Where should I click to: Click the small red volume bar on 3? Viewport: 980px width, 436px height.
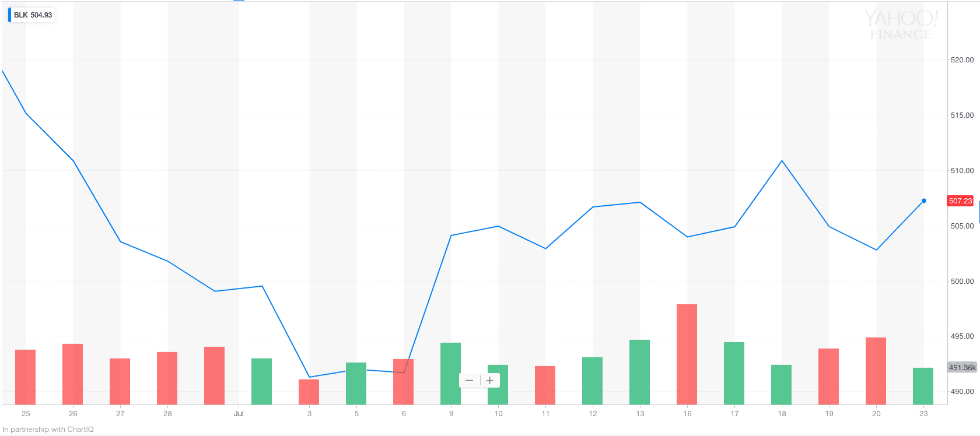click(309, 392)
